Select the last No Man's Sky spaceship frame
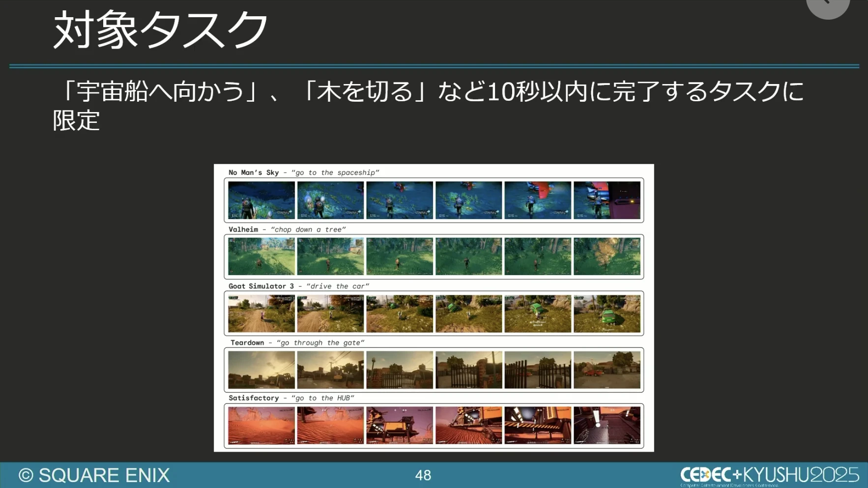868x488 pixels. [x=607, y=200]
